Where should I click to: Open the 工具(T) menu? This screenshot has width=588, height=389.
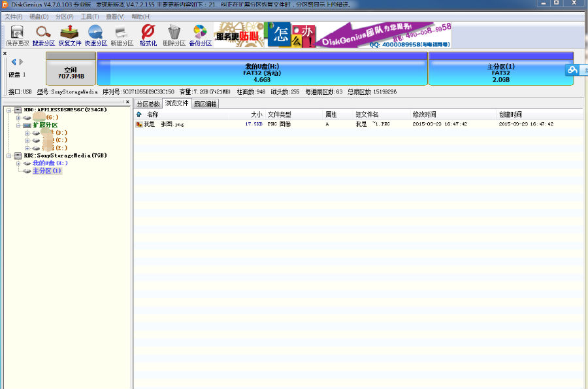[90, 16]
